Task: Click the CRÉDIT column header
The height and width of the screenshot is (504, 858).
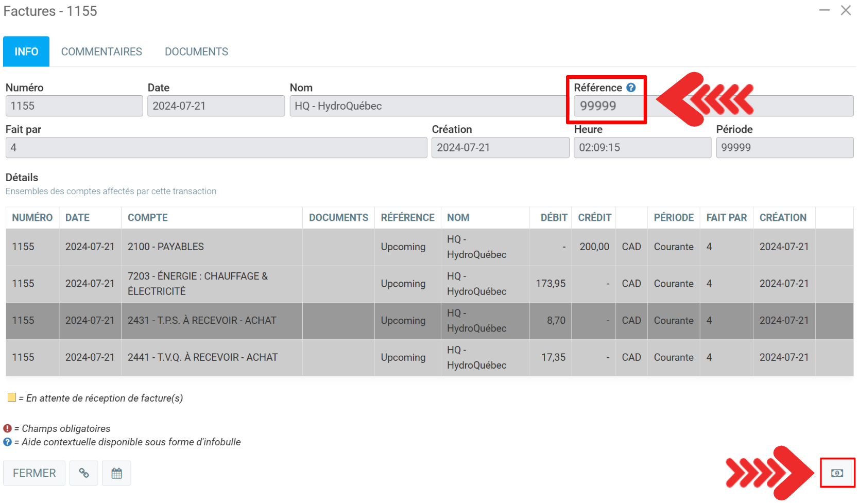Action: 594,218
